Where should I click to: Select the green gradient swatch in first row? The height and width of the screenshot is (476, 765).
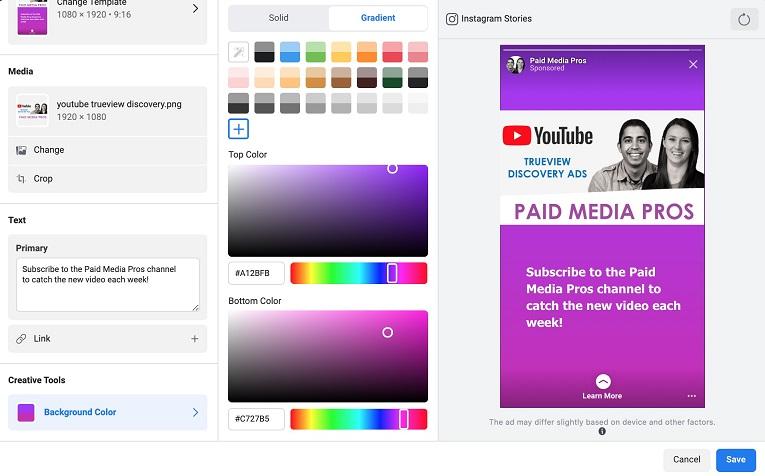click(x=315, y=52)
